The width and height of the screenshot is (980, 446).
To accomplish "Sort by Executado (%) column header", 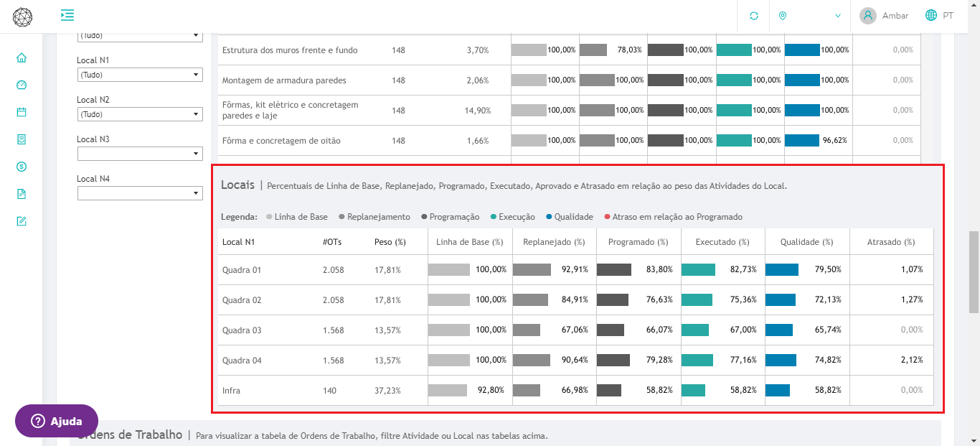I will click(722, 242).
